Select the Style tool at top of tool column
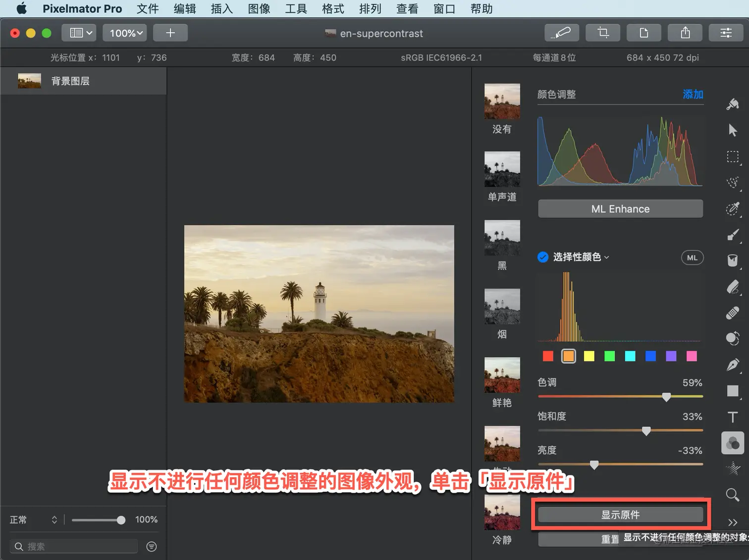 pos(733,104)
